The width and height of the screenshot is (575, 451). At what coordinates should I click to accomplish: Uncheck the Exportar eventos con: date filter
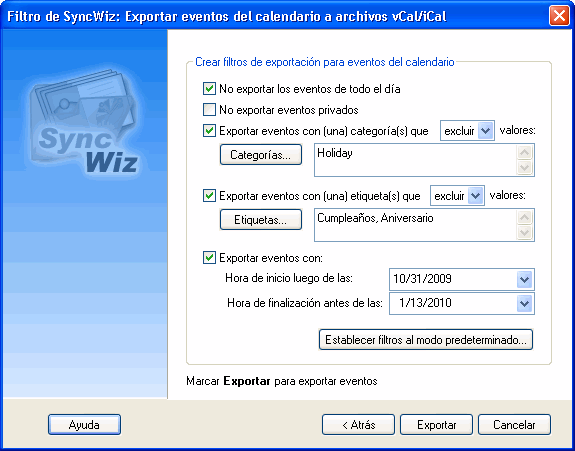click(x=209, y=258)
